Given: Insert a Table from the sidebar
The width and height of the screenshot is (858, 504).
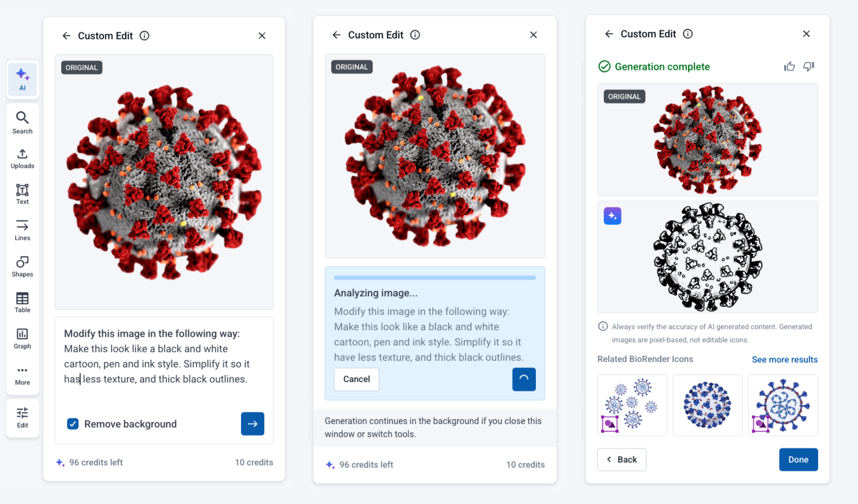Looking at the screenshot, I should (22, 303).
